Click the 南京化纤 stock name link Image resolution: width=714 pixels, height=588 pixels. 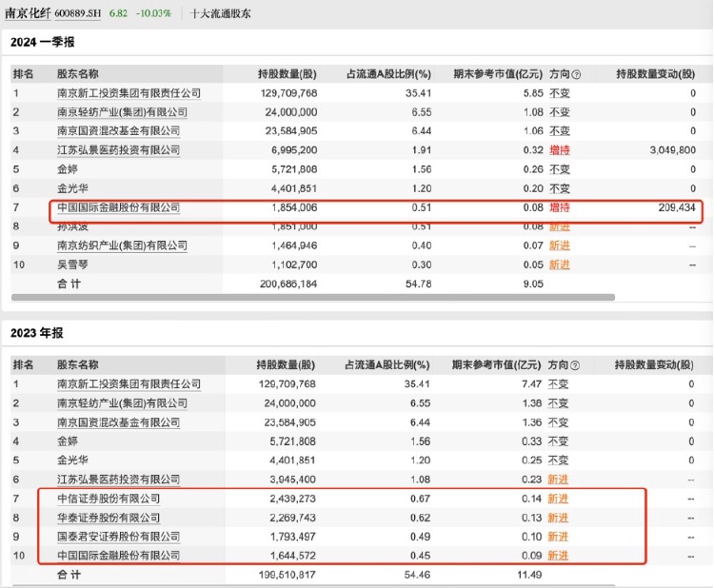click(x=28, y=13)
